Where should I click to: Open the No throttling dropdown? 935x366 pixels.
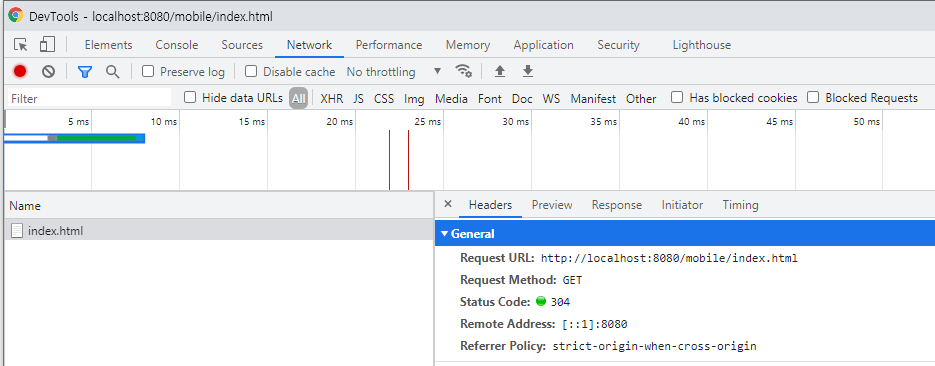pos(394,72)
